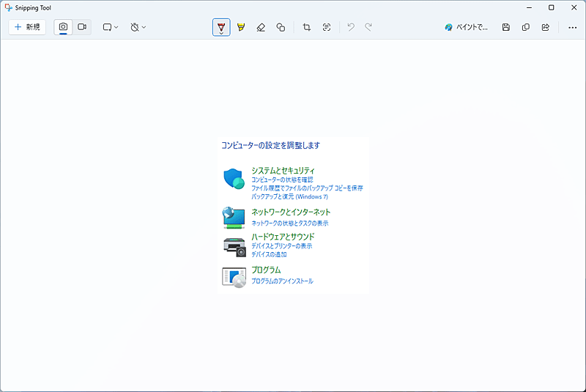Click システムとセキュリティ text in the captured image
Viewport: 586px width, 392px height.
click(x=283, y=170)
